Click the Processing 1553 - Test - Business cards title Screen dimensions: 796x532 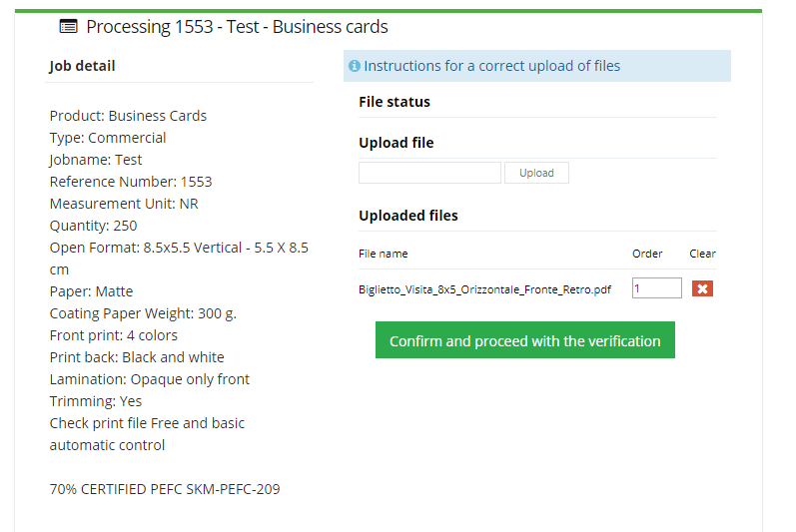click(x=237, y=26)
